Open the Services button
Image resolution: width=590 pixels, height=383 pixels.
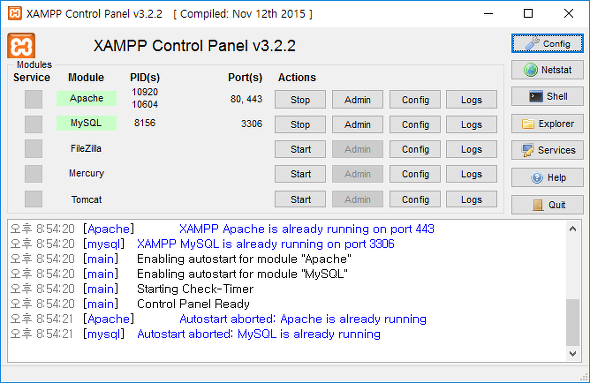coord(547,150)
